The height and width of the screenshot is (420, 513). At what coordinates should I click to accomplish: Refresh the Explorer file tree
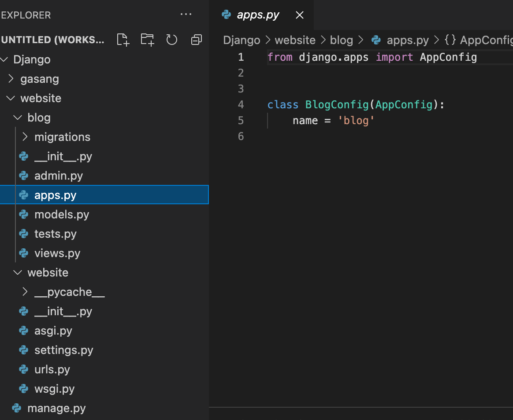pyautogui.click(x=171, y=40)
